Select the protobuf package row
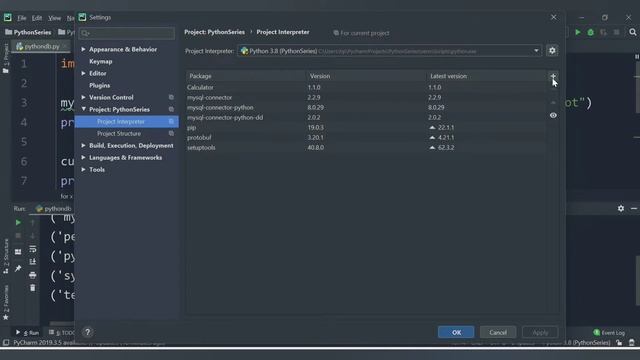The height and width of the screenshot is (360, 640). point(366,138)
